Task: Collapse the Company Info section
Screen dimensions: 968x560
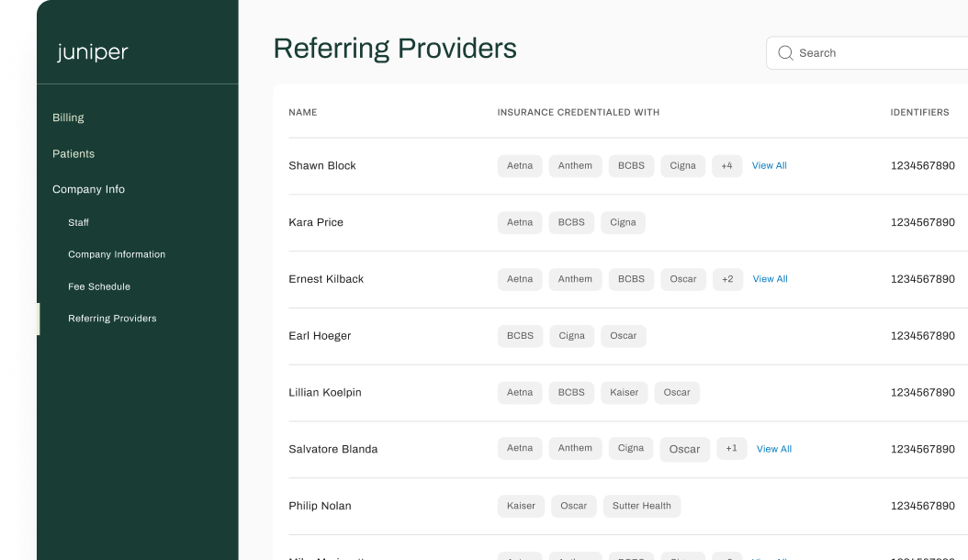Action: click(88, 189)
